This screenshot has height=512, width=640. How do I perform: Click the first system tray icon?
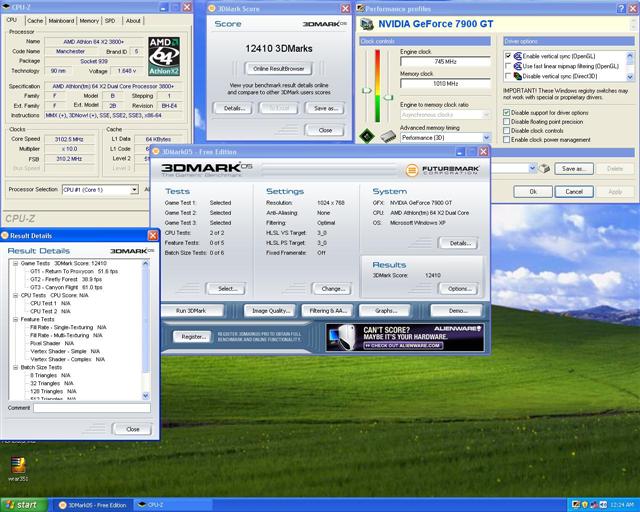pyautogui.click(x=576, y=505)
